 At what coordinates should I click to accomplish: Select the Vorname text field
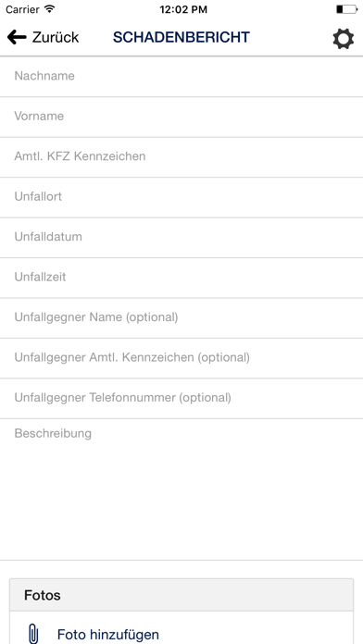pos(181,117)
